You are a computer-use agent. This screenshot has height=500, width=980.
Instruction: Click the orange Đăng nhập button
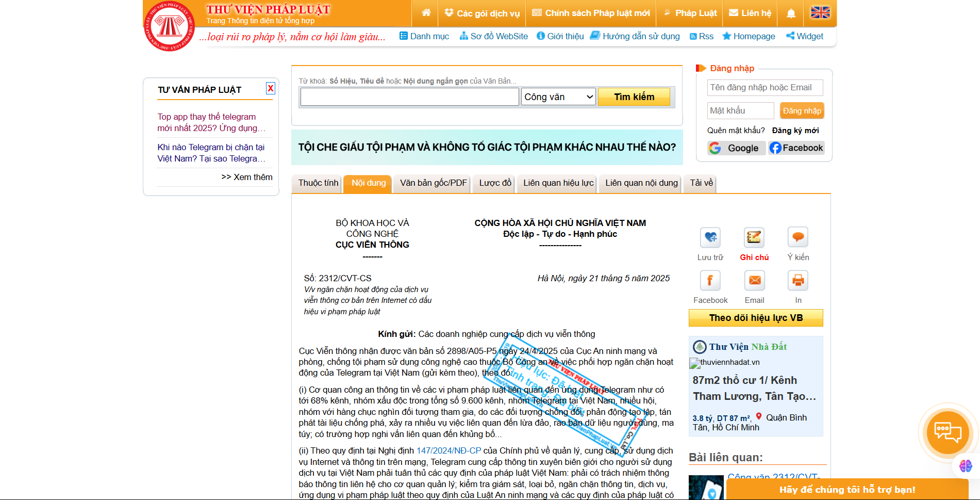802,111
